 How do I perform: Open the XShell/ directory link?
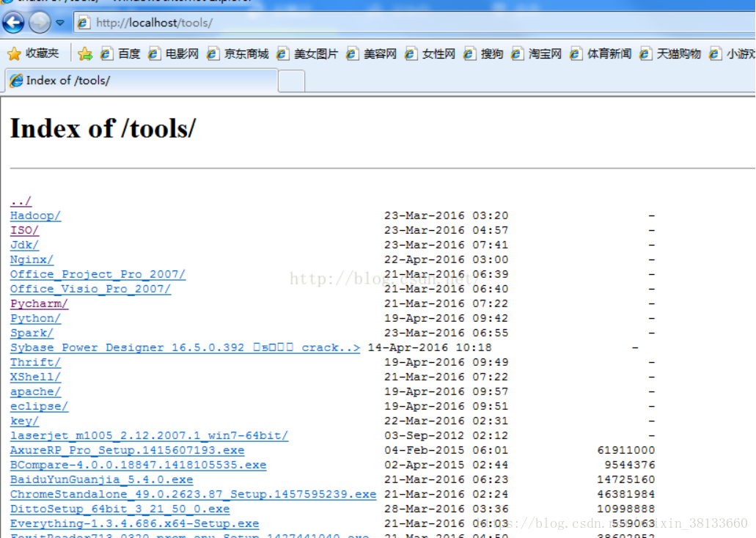[x=36, y=377]
